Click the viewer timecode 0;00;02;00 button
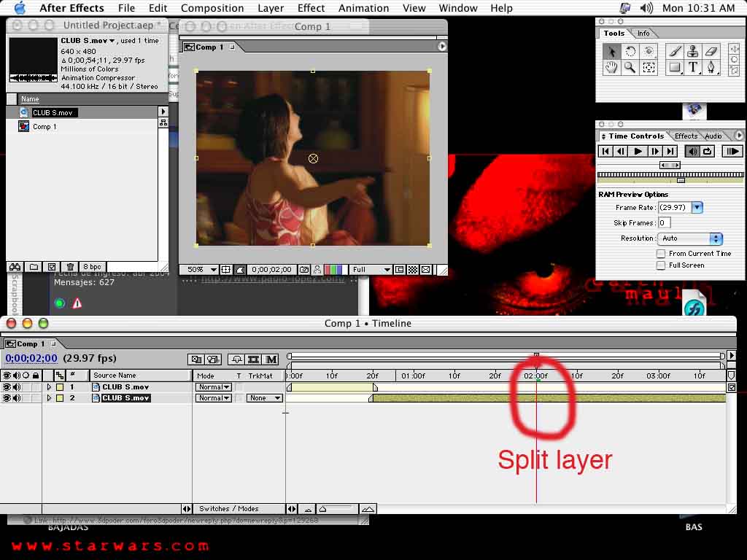This screenshot has width=747, height=560. tap(271, 270)
